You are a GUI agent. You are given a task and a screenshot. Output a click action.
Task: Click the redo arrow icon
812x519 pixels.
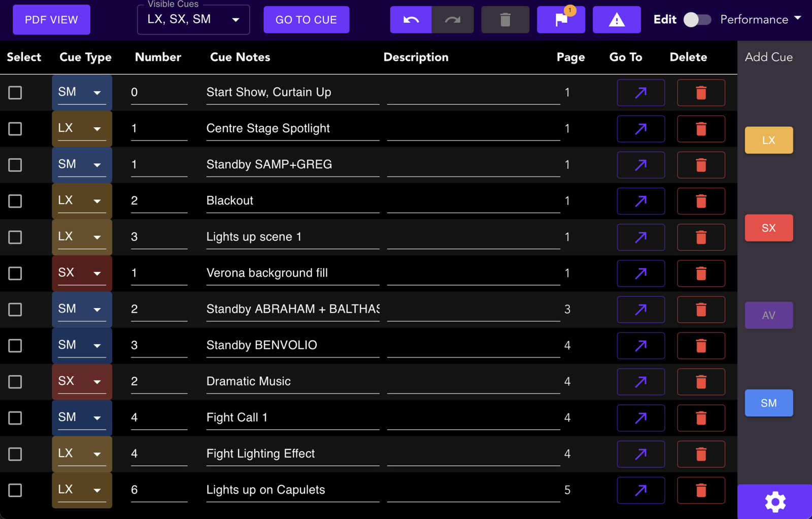(453, 20)
